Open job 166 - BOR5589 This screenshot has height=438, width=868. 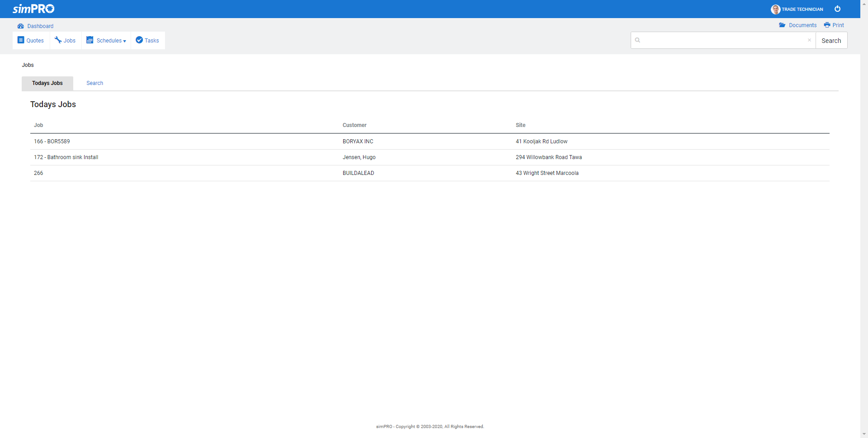[52, 141]
